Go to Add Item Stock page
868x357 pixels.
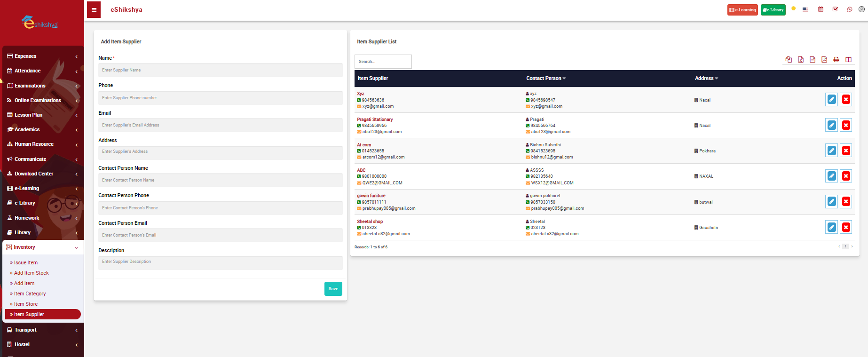pyautogui.click(x=31, y=273)
